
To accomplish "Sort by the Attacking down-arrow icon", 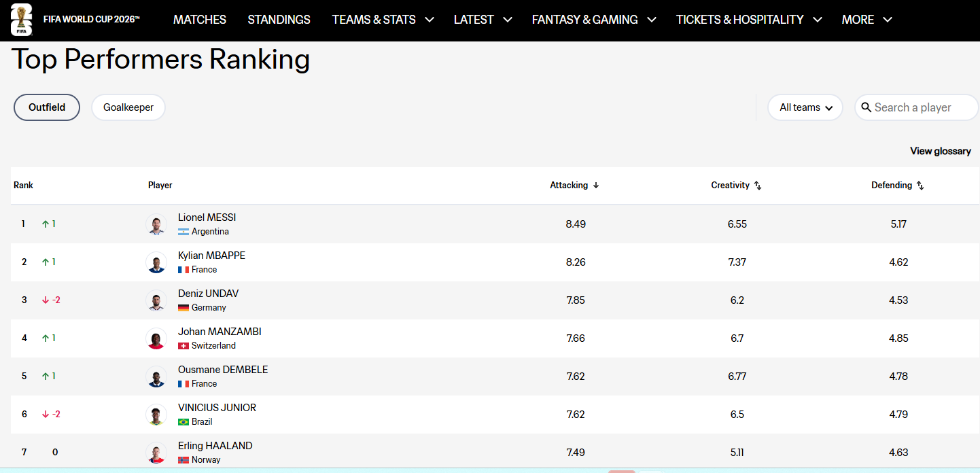I will [x=596, y=186].
